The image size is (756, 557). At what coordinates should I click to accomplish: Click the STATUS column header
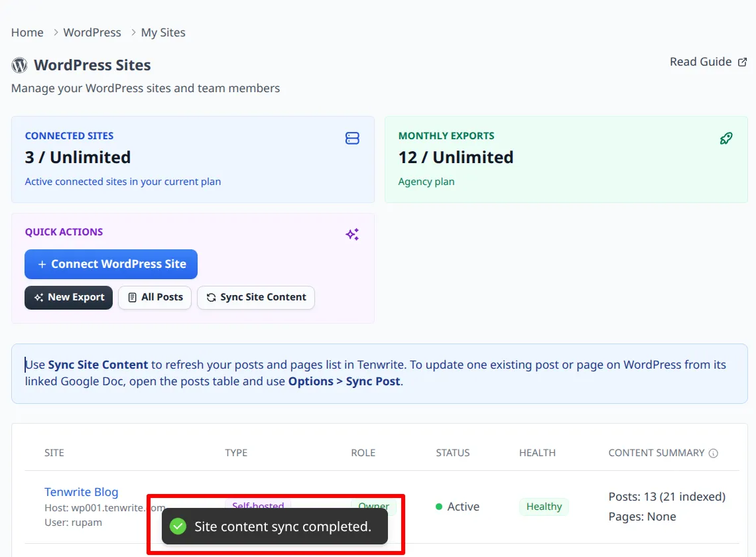453,453
